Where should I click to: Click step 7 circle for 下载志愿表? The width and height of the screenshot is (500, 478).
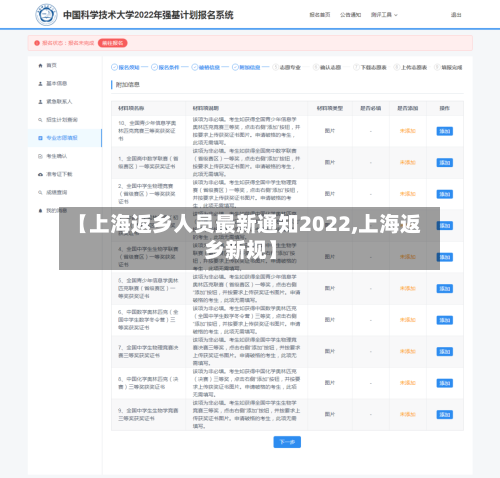(x=356, y=67)
